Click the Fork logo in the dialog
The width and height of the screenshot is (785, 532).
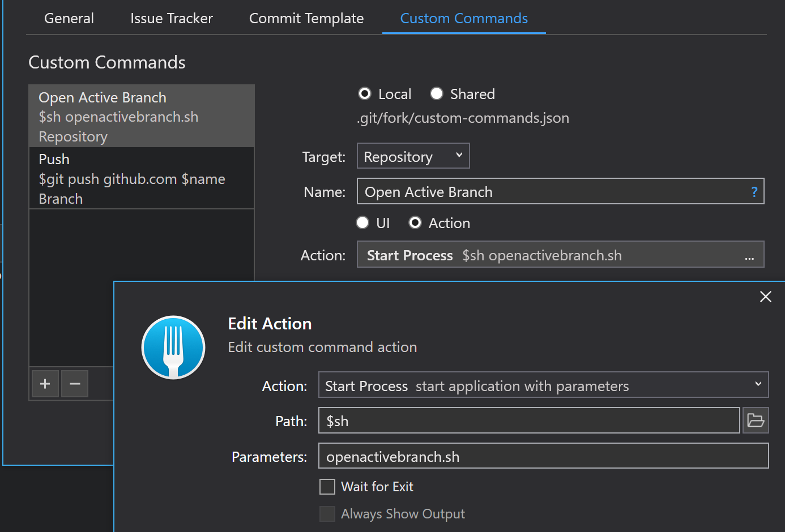coord(173,347)
